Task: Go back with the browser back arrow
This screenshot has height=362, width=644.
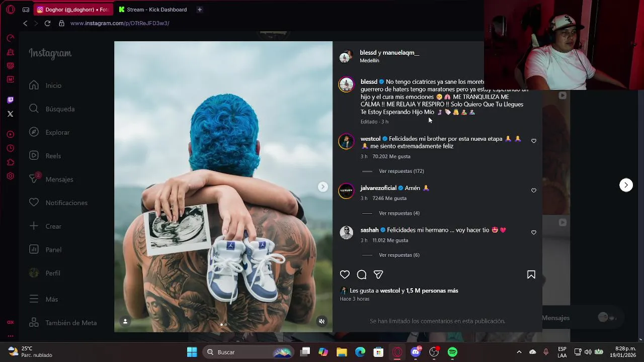Action: [x=25, y=23]
